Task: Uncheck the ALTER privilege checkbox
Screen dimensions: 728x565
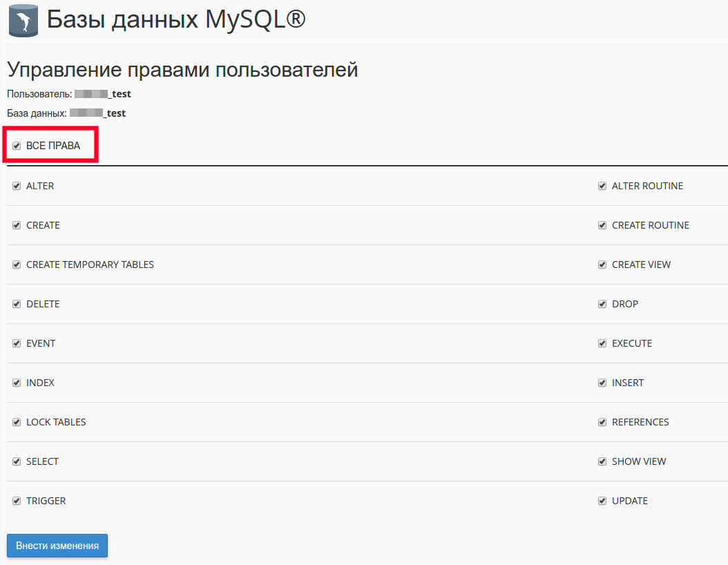Action: click(x=17, y=186)
